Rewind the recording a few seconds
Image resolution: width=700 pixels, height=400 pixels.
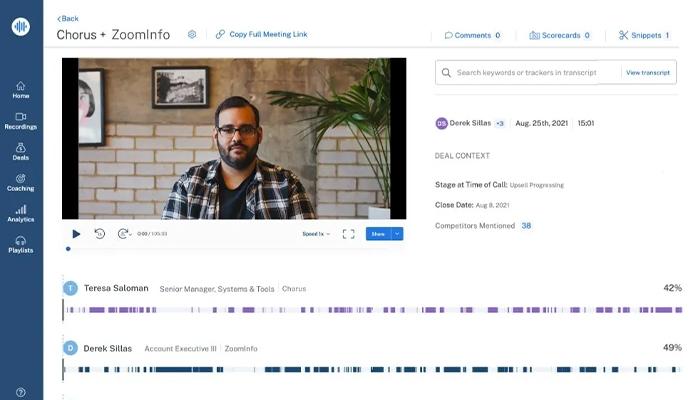coord(100,233)
